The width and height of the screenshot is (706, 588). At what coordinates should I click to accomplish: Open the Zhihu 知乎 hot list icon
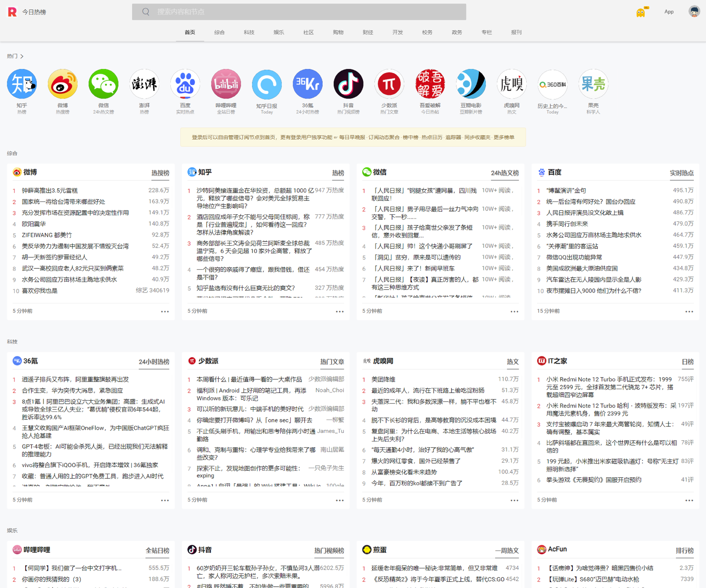(22, 84)
